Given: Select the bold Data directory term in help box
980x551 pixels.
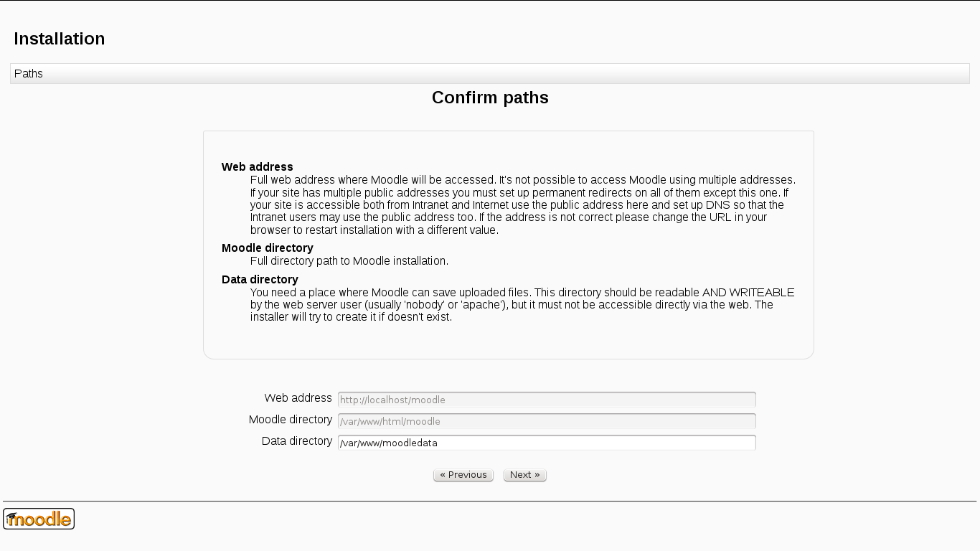Looking at the screenshot, I should coord(260,280).
